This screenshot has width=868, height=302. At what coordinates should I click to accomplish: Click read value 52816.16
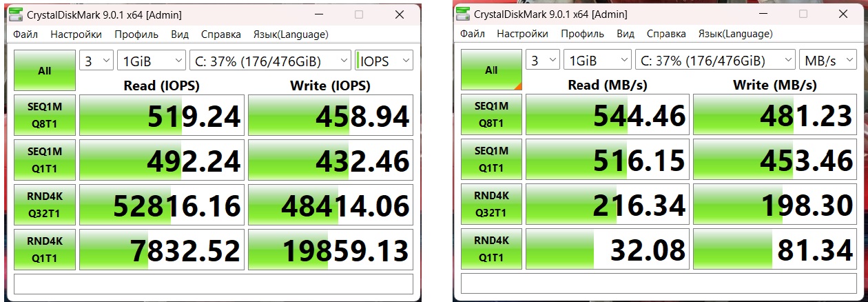(161, 204)
